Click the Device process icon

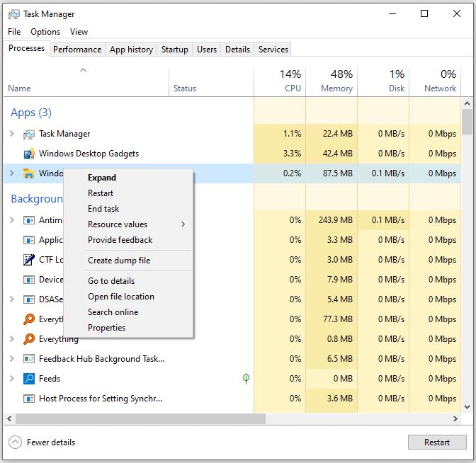pos(29,280)
